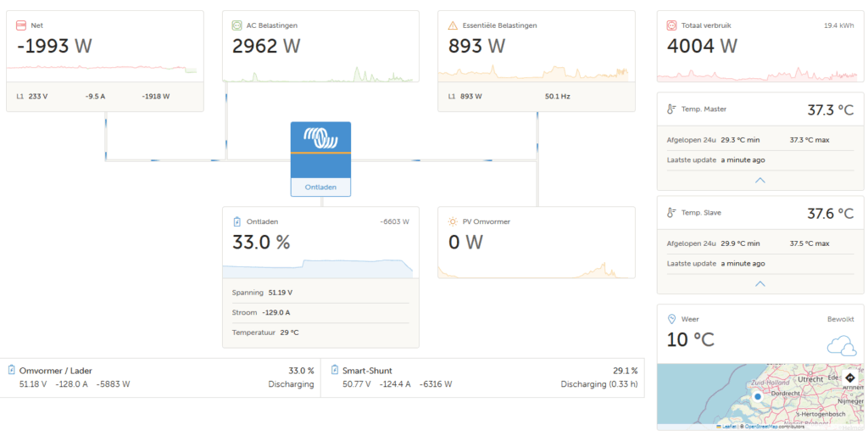Open the OpenStreetMap attribution link
This screenshot has width=868, height=436.
point(761,427)
